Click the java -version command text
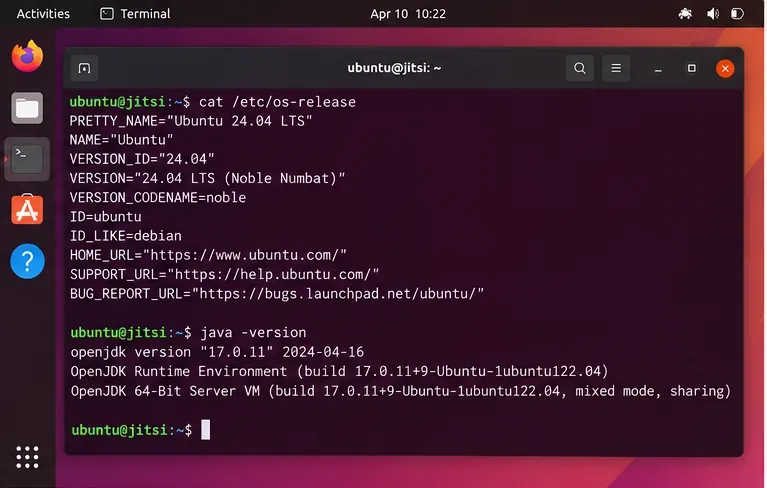The height and width of the screenshot is (488, 767). (253, 333)
